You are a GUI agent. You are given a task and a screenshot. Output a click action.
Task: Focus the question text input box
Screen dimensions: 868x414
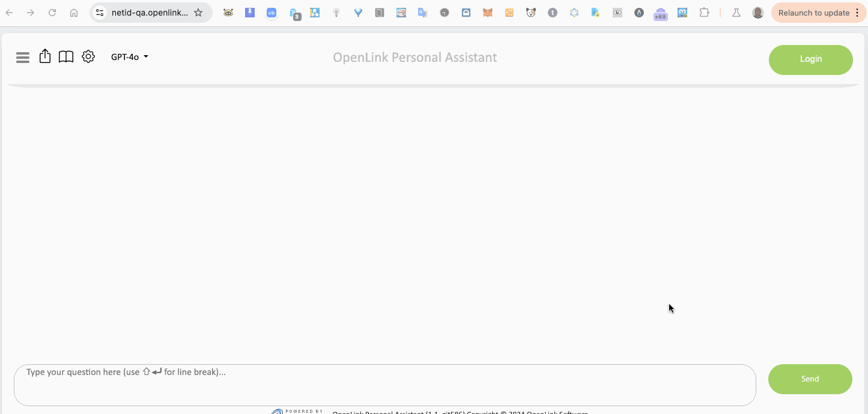pyautogui.click(x=385, y=385)
